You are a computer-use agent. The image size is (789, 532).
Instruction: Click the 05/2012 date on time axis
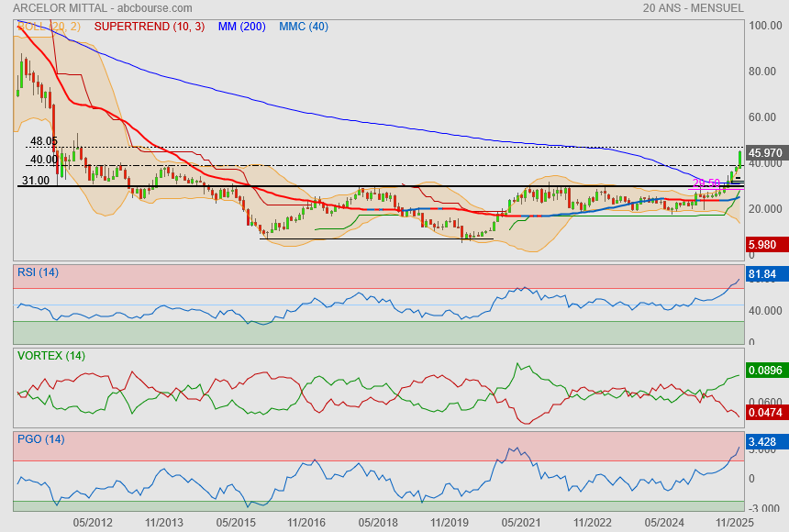coord(93,522)
